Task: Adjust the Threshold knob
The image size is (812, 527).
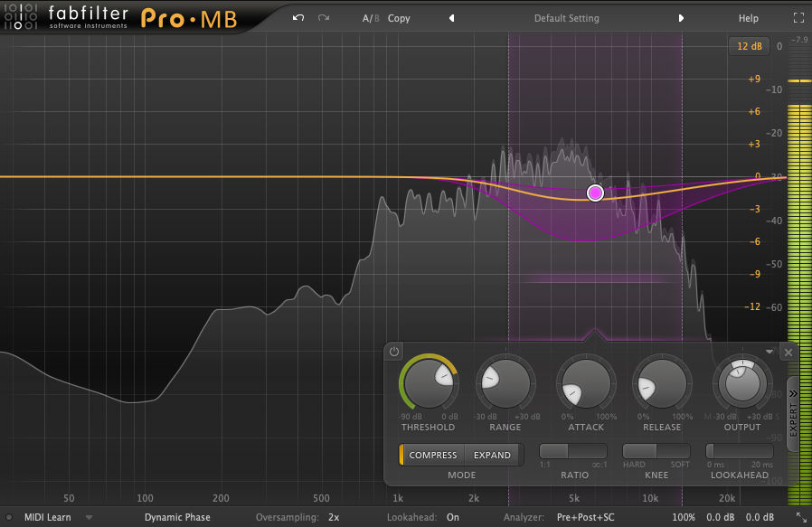Action: [429, 384]
